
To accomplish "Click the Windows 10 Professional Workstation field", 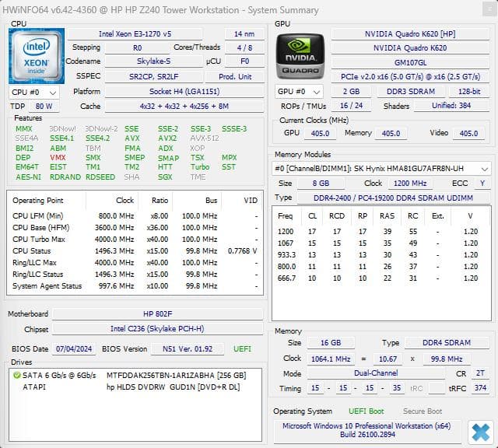I will [367, 430].
